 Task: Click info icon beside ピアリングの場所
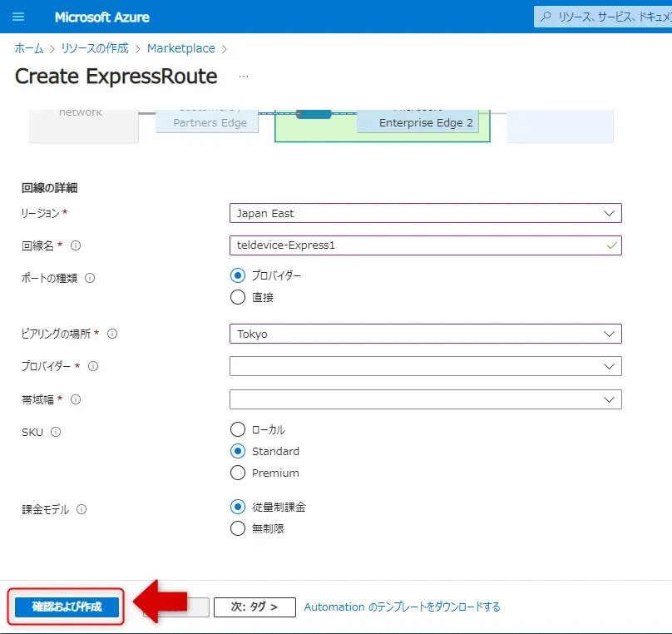[112, 334]
